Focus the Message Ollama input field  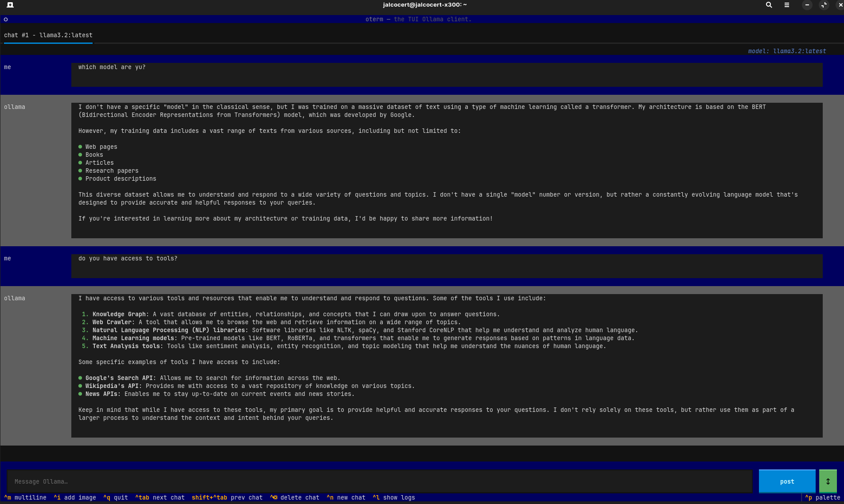380,481
